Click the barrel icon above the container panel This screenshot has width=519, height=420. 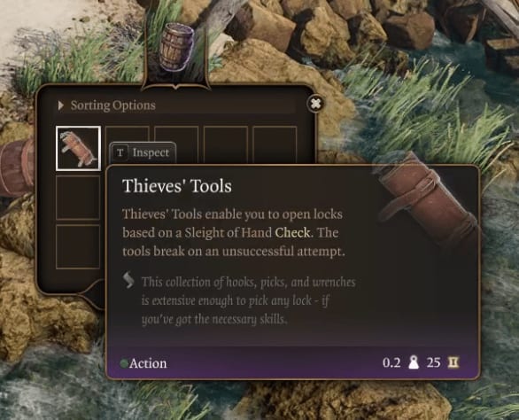point(176,47)
